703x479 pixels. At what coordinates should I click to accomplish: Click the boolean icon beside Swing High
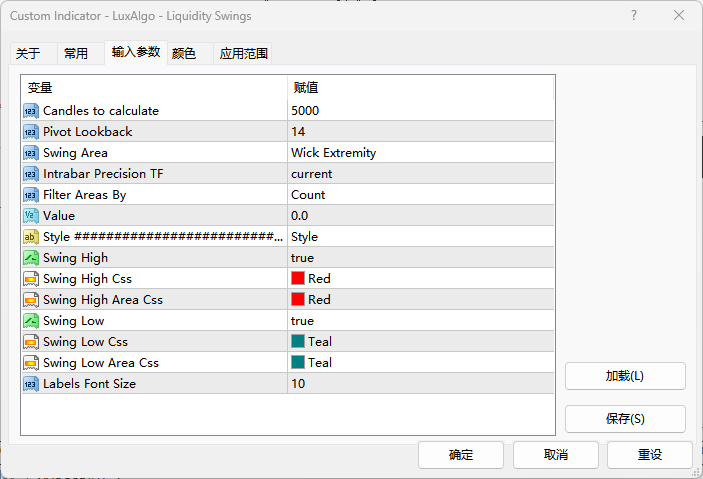click(x=30, y=258)
